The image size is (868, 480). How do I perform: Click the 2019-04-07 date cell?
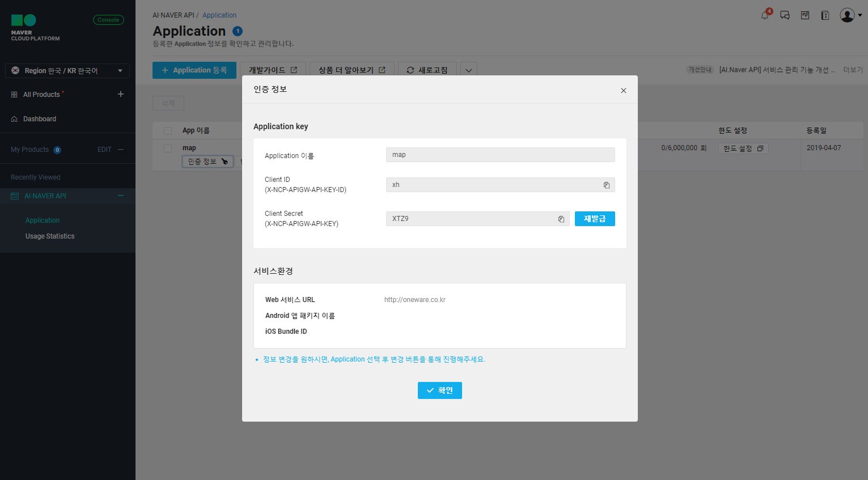[x=824, y=148]
